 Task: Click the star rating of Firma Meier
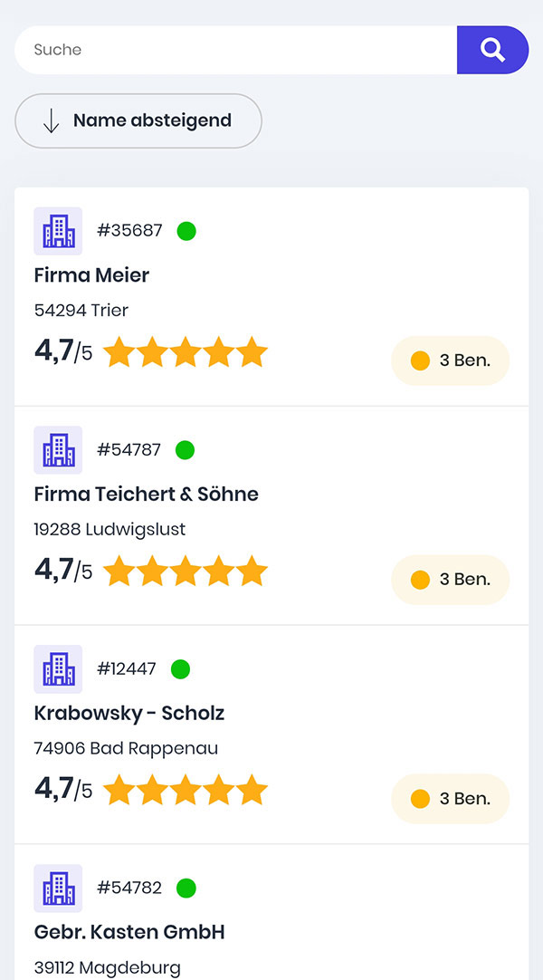186,351
